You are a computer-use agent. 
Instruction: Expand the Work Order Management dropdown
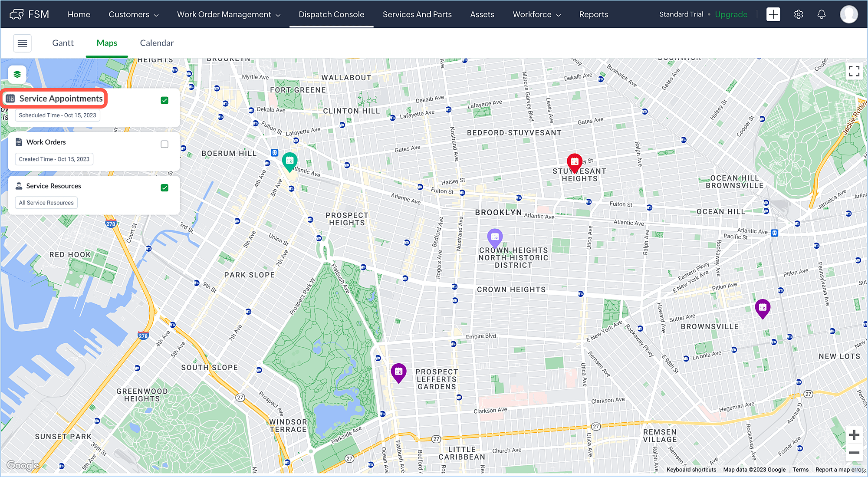pos(228,14)
